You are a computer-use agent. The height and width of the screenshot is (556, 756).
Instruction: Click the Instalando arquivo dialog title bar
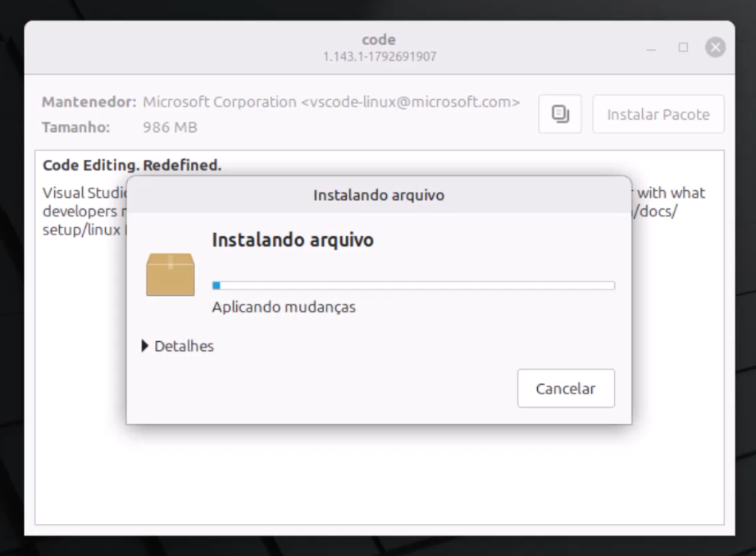pos(379,195)
